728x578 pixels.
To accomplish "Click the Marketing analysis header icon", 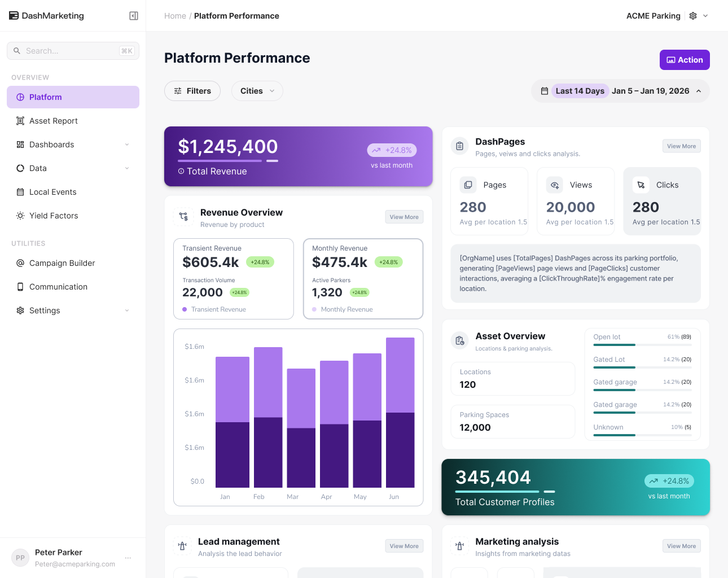I will pyautogui.click(x=460, y=546).
